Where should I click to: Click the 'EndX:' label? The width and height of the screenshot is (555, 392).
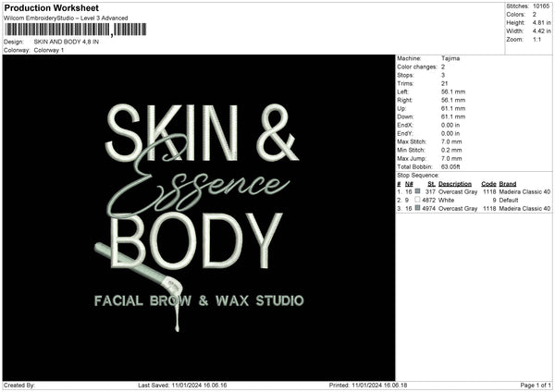coord(405,125)
